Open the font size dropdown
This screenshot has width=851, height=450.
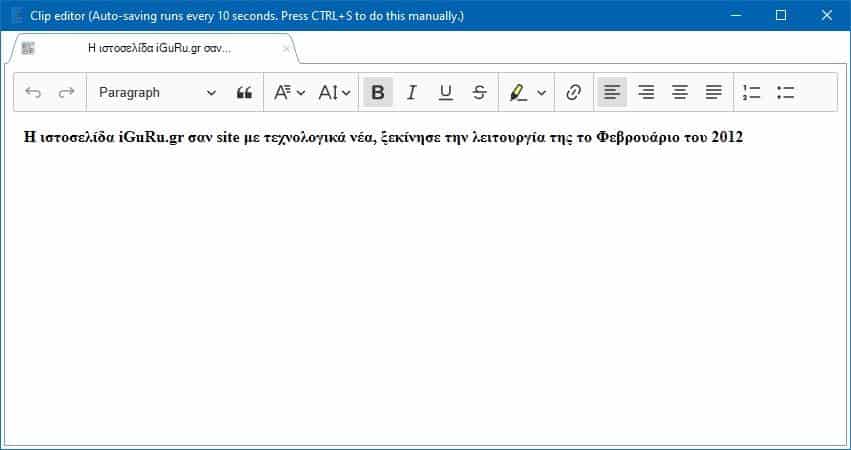pyautogui.click(x=334, y=92)
